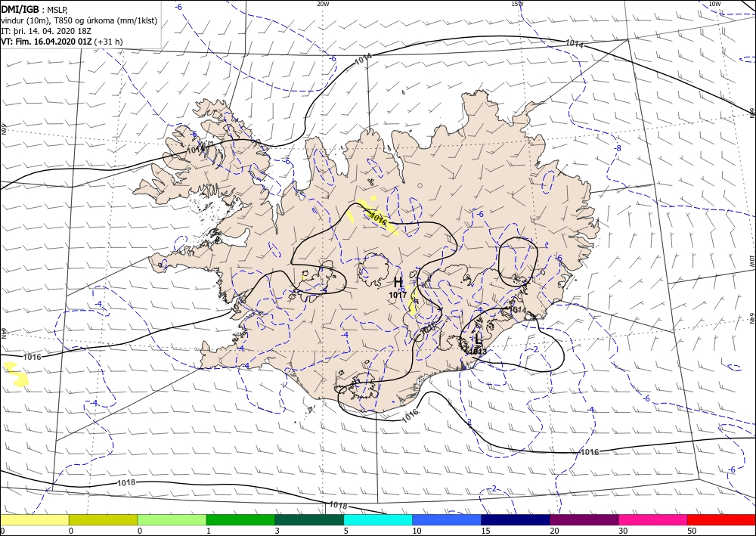Image resolution: width=756 pixels, height=536 pixels.
Task: Click the red legend color segment
Action: coord(721,520)
